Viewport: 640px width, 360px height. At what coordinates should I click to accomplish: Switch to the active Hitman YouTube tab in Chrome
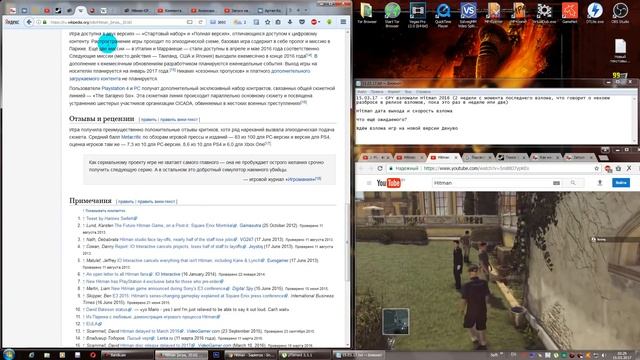pyautogui.click(x=445, y=157)
